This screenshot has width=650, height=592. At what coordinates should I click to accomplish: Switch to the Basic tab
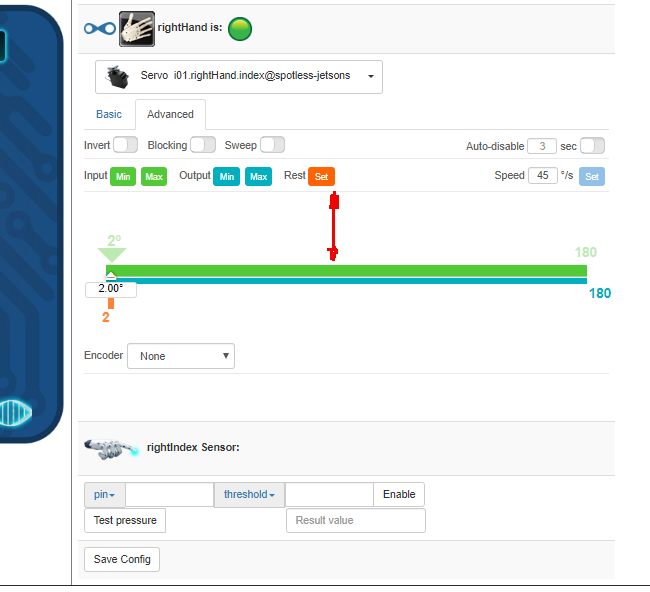109,114
